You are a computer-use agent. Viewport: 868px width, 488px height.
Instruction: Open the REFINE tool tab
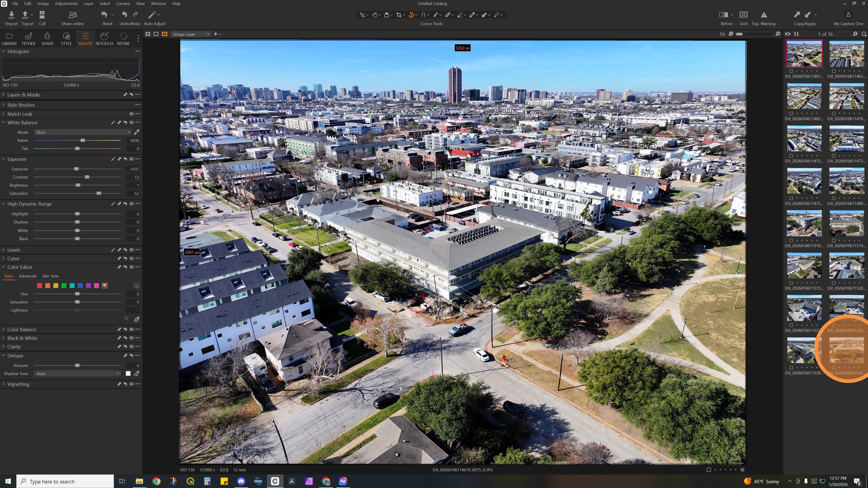(123, 39)
